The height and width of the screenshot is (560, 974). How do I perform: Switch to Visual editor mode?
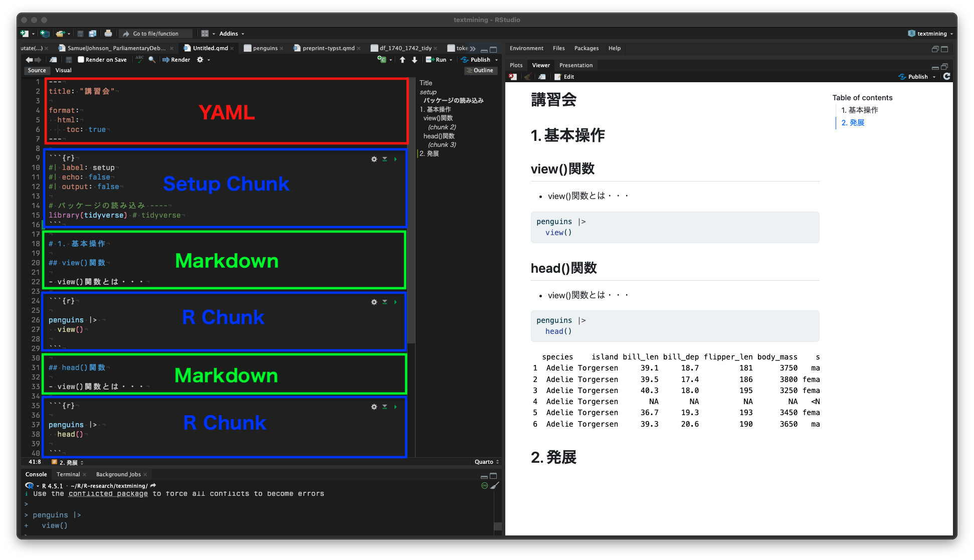(63, 70)
